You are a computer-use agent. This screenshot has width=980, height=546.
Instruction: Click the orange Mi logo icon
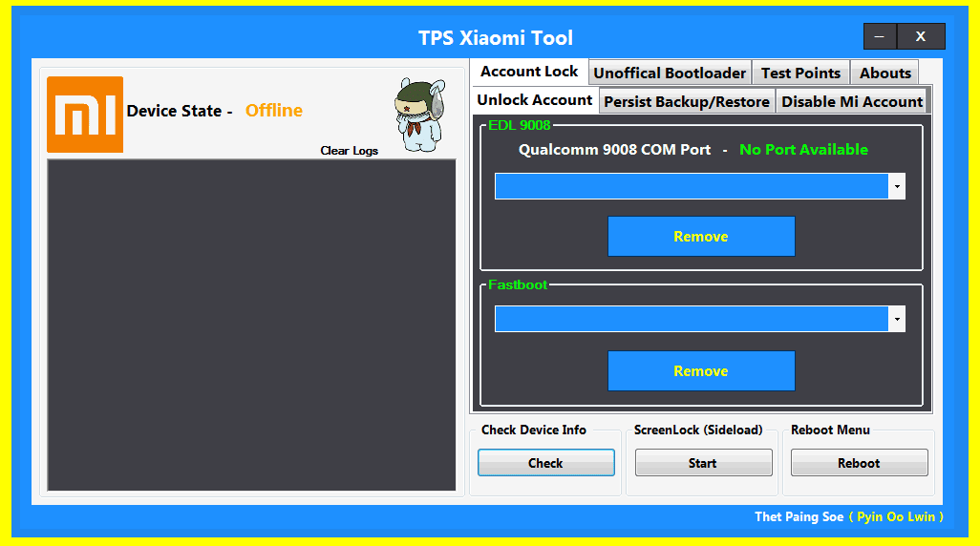click(x=85, y=115)
